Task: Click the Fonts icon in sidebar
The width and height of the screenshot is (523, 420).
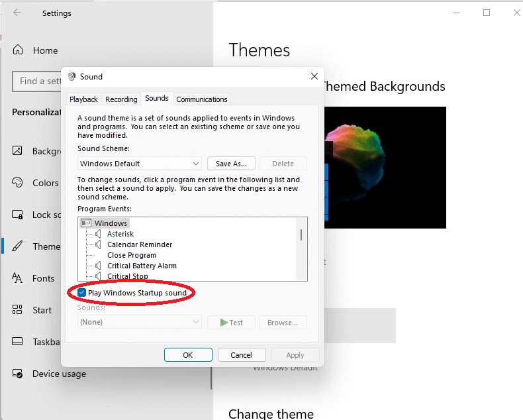Action: [17, 278]
